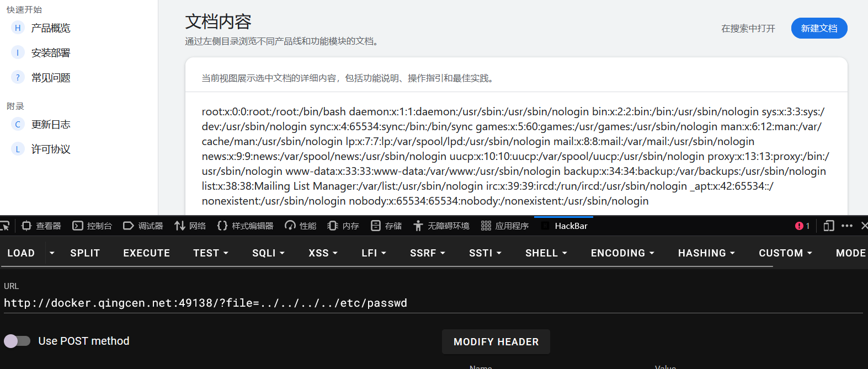This screenshot has width=868, height=369.
Task: Click HackBar LOAD button
Action: point(21,253)
